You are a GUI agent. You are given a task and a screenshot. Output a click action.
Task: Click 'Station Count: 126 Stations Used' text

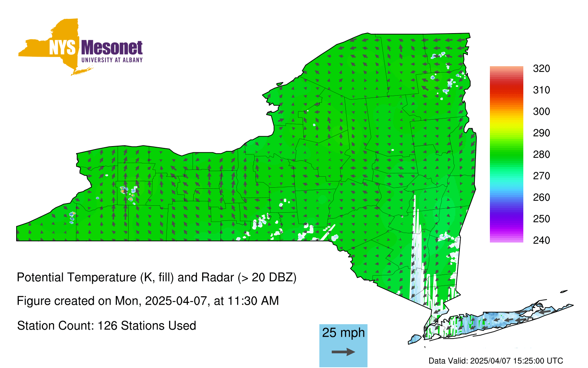[x=107, y=326]
